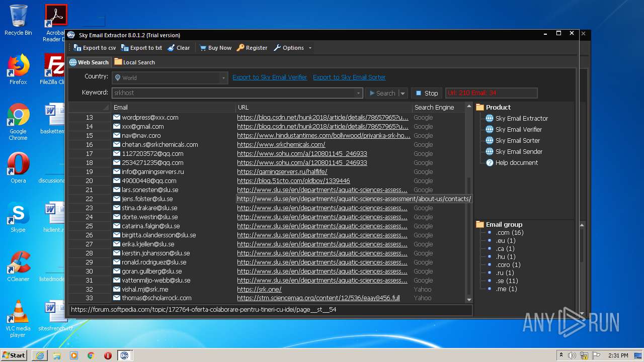Click results list vertical scrollbar thumb

[x=469, y=235]
